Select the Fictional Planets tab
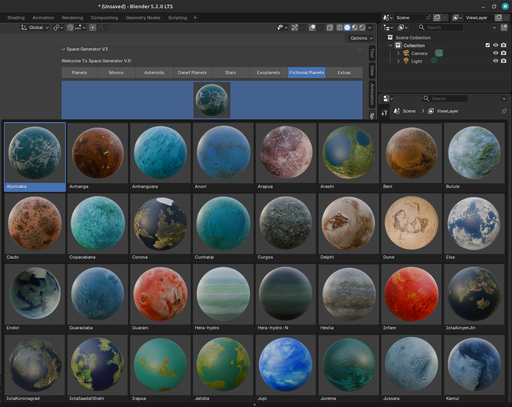512x407 pixels. click(x=307, y=72)
